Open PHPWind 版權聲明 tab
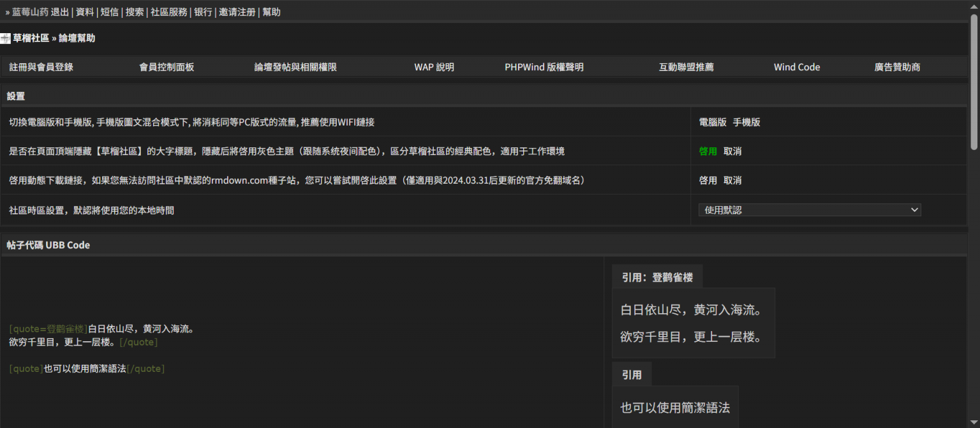Screen dimensions: 980x428 (x=544, y=67)
